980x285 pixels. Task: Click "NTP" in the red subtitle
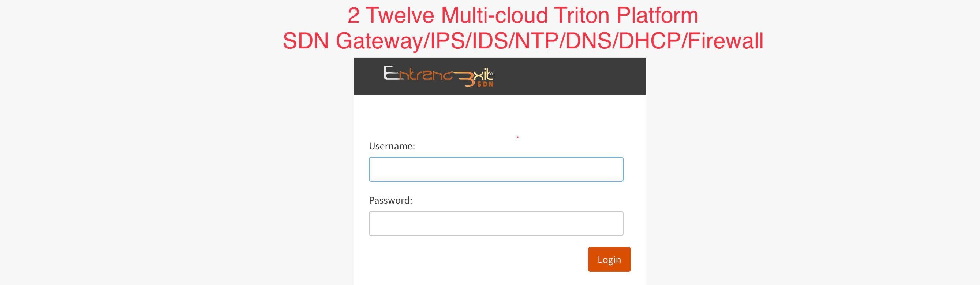tap(536, 41)
